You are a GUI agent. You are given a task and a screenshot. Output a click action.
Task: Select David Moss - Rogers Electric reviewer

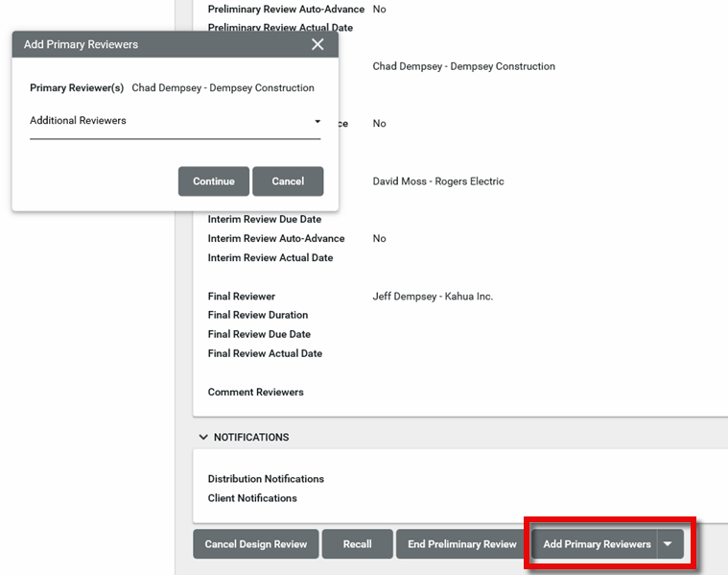pyautogui.click(x=437, y=181)
